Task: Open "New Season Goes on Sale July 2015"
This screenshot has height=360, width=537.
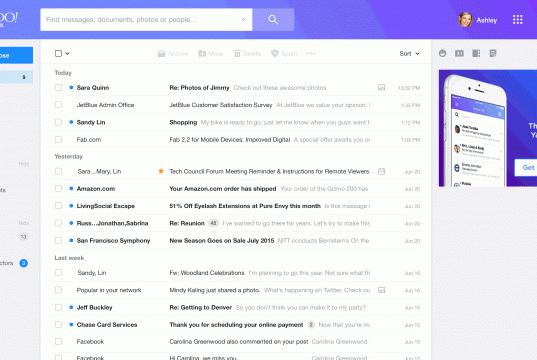Action: click(222, 241)
